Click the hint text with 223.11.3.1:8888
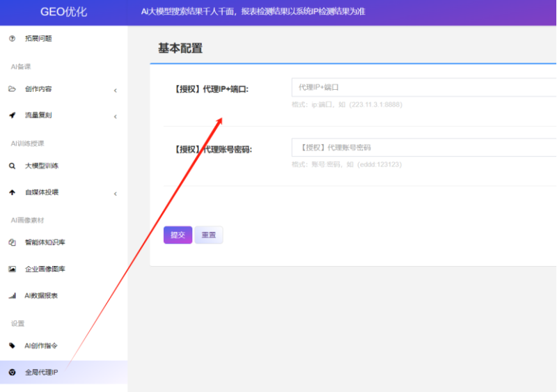The width and height of the screenshot is (557, 392). [x=347, y=104]
